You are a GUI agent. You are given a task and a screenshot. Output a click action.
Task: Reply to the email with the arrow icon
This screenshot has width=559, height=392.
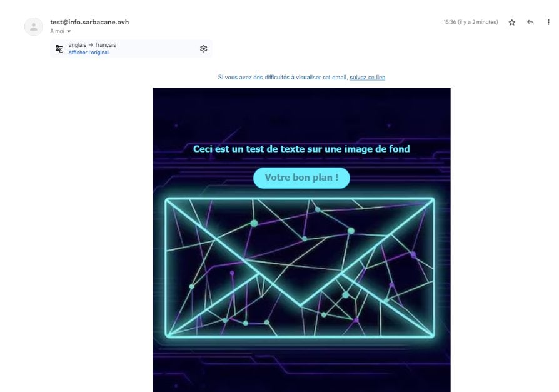click(x=530, y=23)
